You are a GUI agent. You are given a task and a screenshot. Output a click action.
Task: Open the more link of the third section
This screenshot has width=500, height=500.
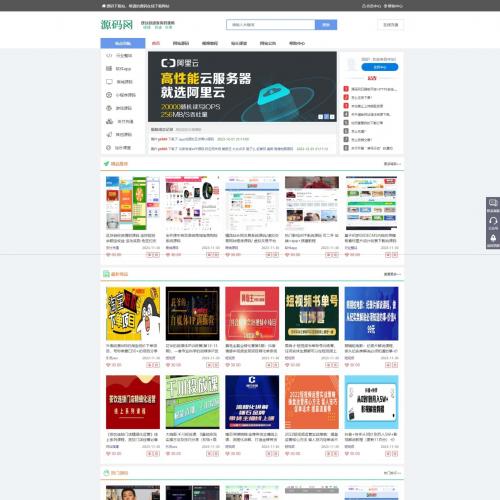pos(392,473)
